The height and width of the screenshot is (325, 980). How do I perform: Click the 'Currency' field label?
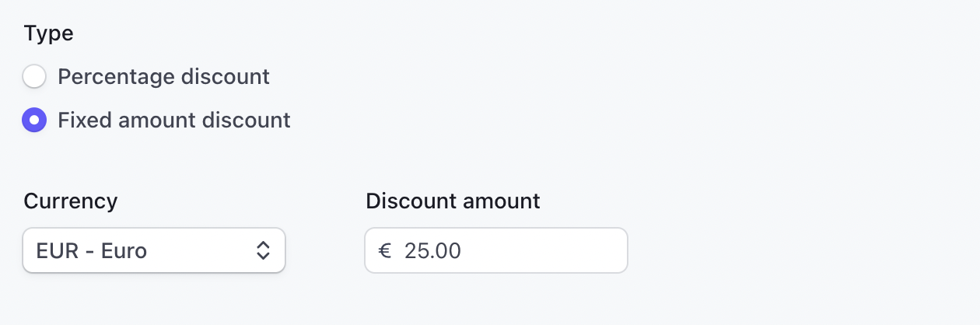click(71, 201)
